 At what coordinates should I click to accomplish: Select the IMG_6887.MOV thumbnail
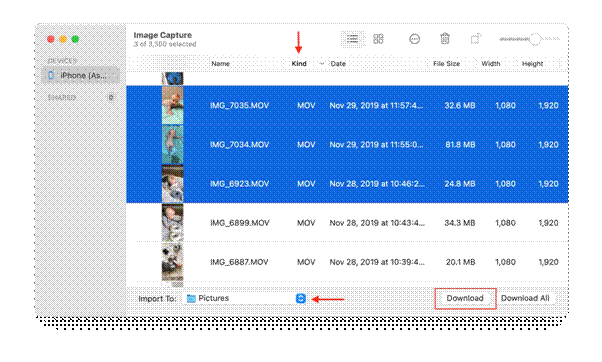[x=172, y=262]
